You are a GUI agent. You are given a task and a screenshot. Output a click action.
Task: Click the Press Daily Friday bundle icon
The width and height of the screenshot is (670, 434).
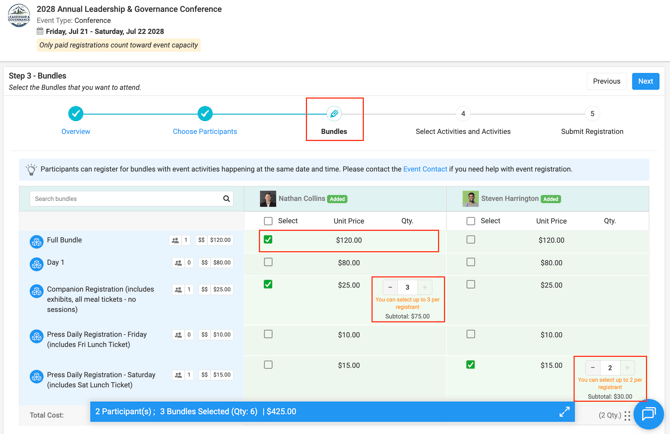point(36,336)
